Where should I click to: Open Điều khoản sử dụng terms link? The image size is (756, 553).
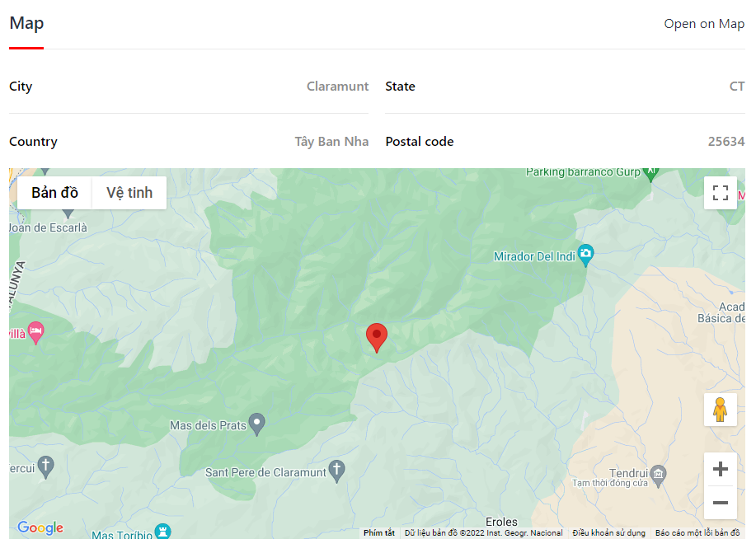(x=609, y=532)
